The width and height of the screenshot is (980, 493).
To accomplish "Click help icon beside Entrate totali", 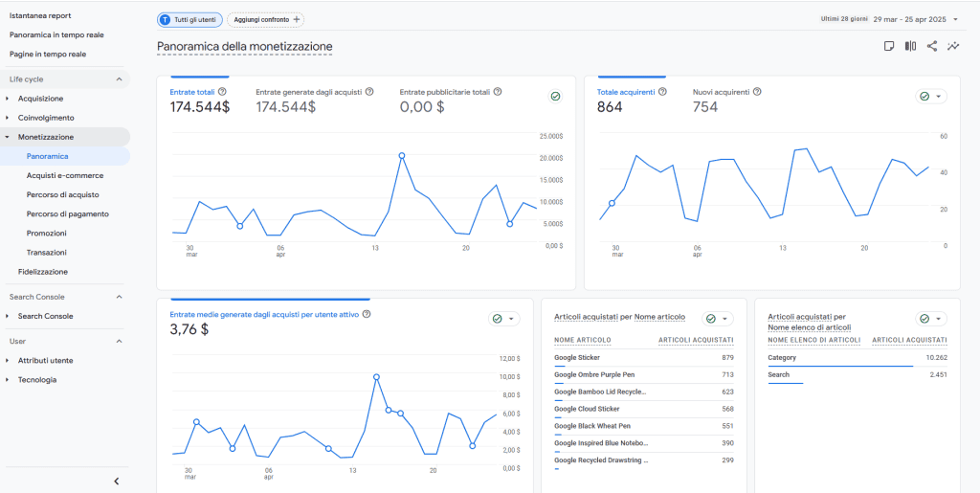I will [x=222, y=92].
